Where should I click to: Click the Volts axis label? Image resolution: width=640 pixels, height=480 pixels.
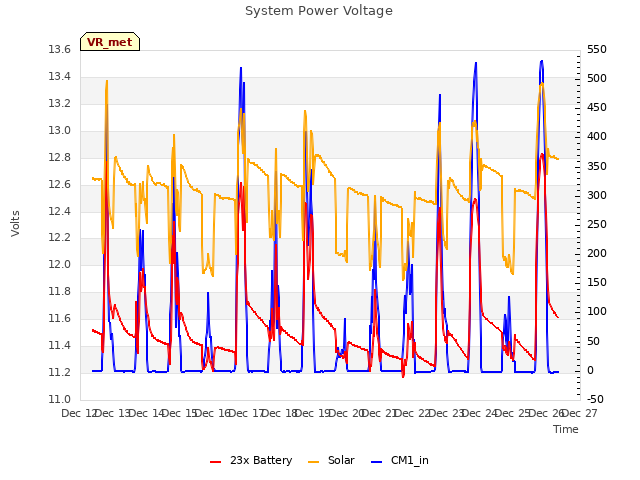(x=16, y=223)
